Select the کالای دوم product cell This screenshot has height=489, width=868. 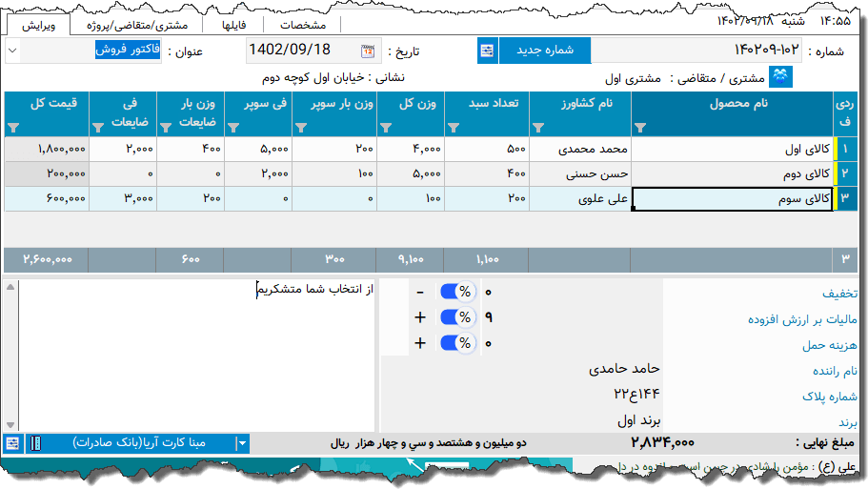[732, 173]
